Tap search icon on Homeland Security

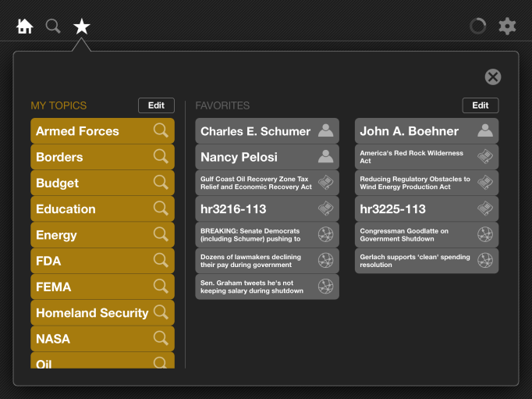click(161, 312)
